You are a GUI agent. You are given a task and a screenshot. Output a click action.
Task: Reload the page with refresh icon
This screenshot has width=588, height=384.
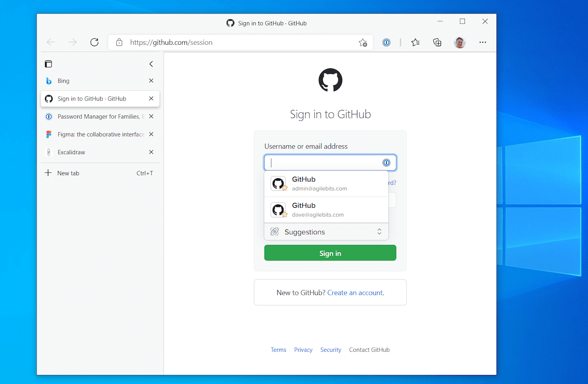[94, 43]
